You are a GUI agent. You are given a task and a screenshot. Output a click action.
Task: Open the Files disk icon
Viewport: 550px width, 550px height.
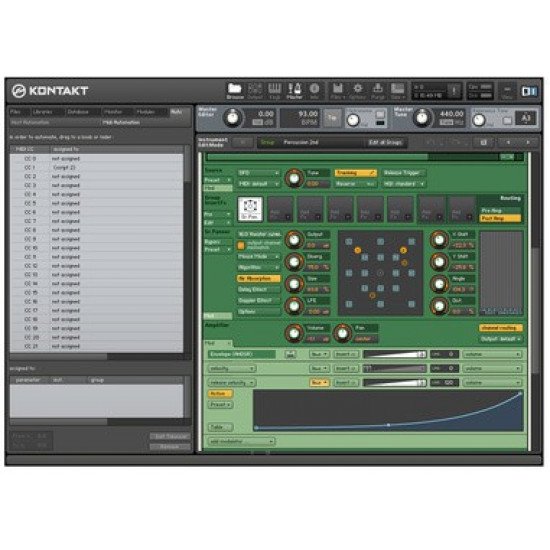coord(337,91)
